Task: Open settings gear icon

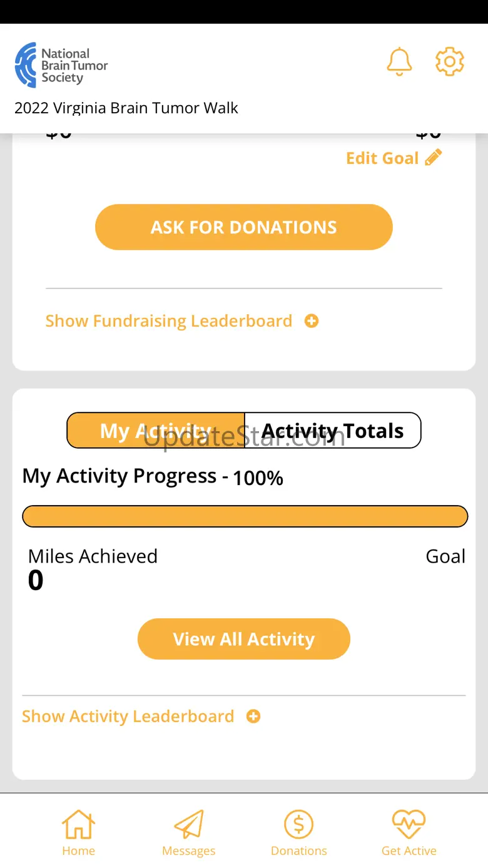Action: [450, 61]
